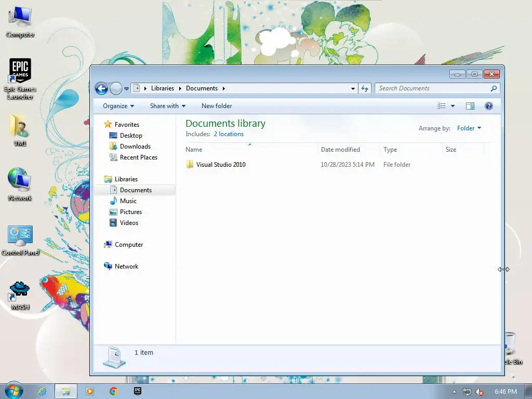Click the Forward navigation arrow button
The height and width of the screenshot is (399, 532).
pos(116,88)
